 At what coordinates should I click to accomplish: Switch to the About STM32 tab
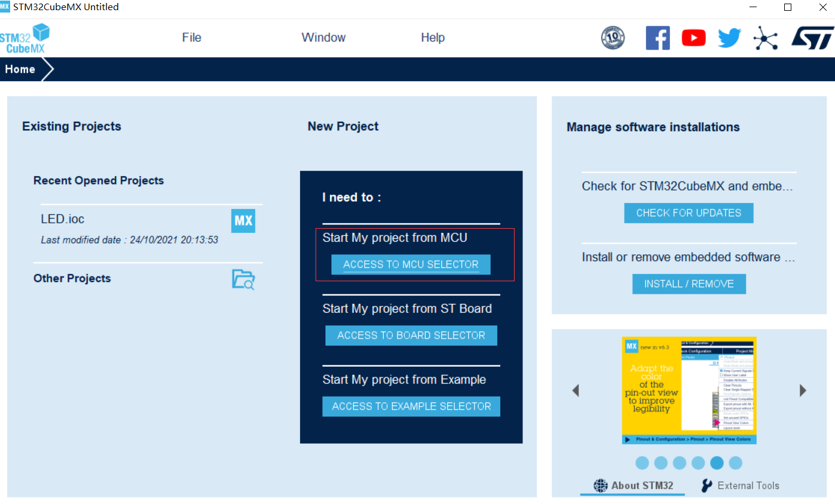tap(633, 485)
